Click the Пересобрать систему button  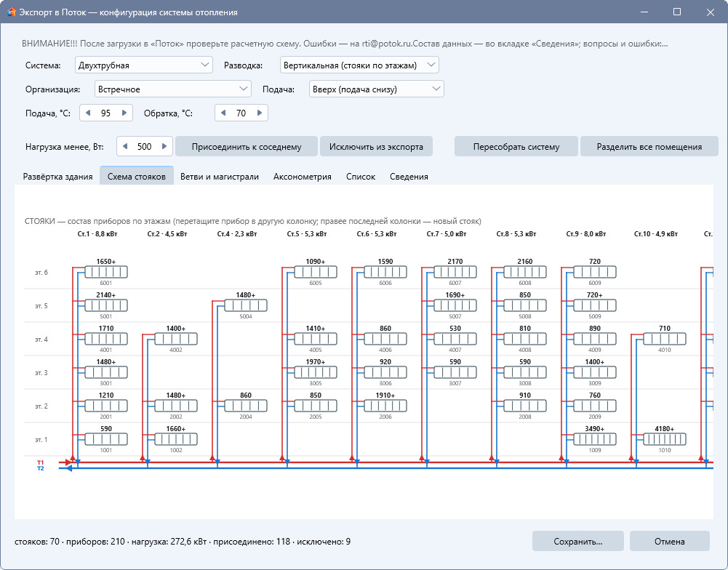[516, 147]
